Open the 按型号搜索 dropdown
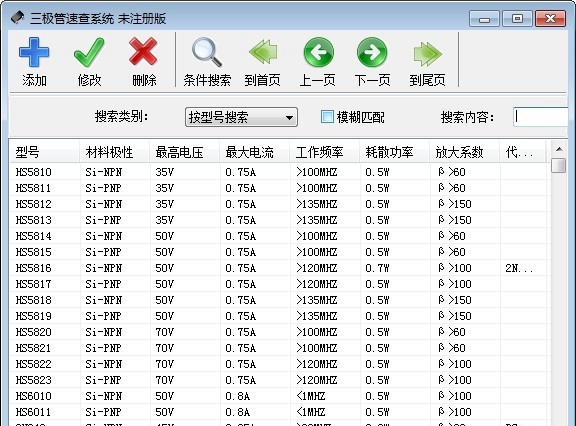The width and height of the screenshot is (576, 426). (241, 117)
